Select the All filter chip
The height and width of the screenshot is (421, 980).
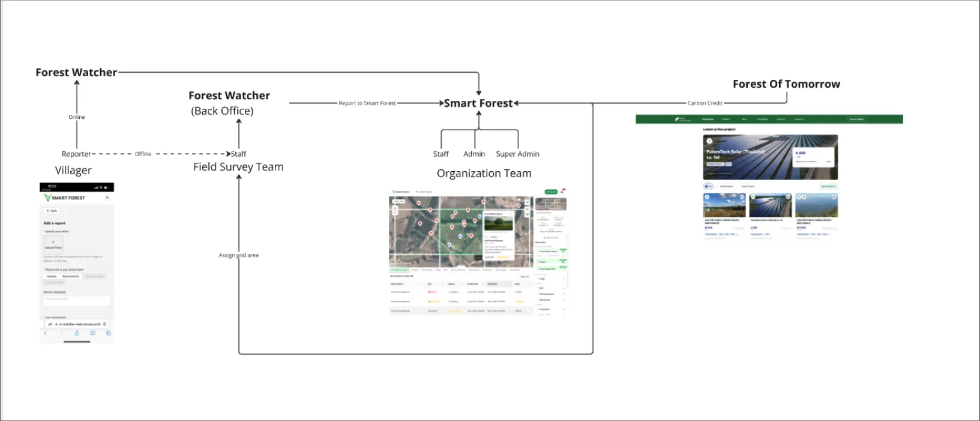[x=708, y=186]
